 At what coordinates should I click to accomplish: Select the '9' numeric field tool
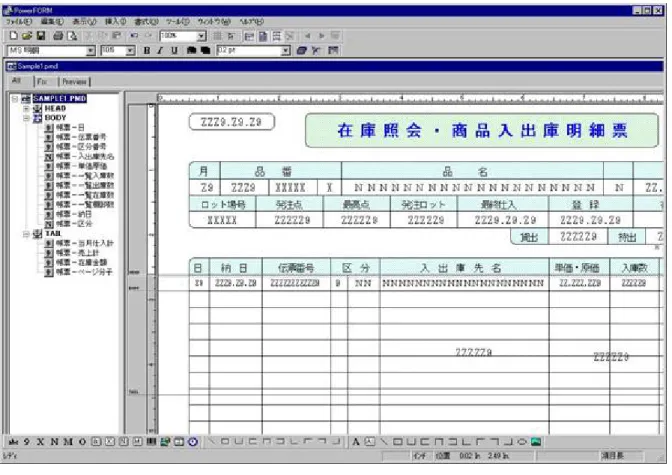pyautogui.click(x=27, y=442)
